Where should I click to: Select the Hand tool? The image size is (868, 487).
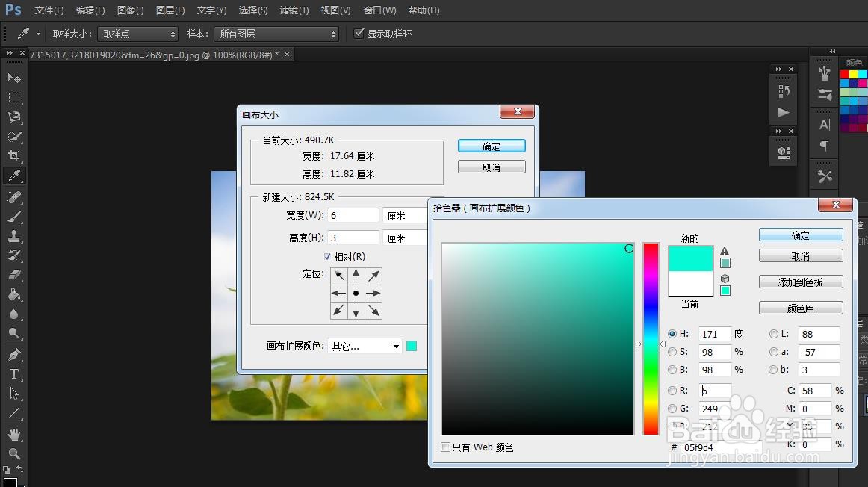(x=15, y=434)
